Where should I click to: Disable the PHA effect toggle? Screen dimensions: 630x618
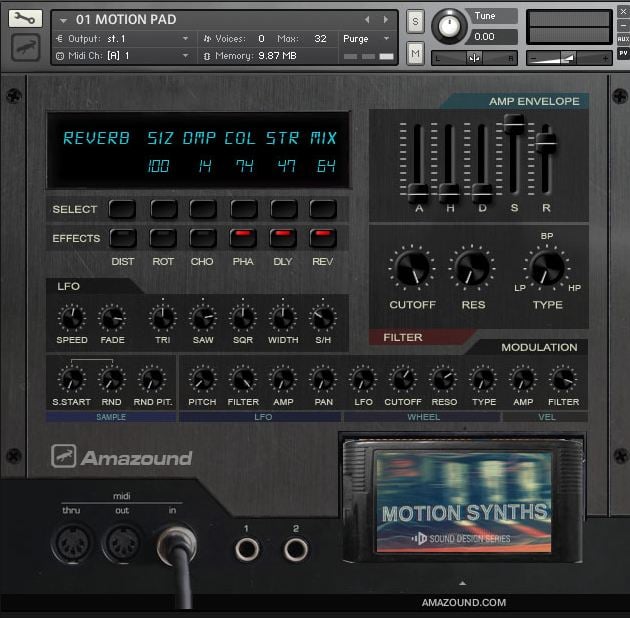(243, 238)
